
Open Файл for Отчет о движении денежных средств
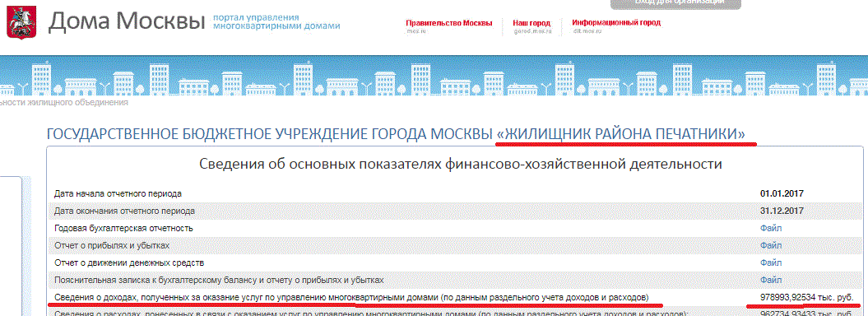coord(771,263)
